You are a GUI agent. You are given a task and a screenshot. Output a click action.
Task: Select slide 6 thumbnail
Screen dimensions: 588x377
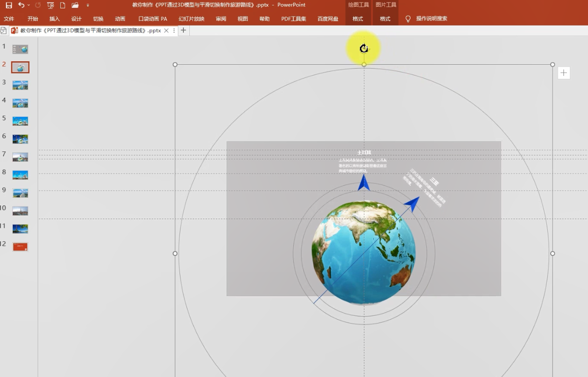pos(20,139)
